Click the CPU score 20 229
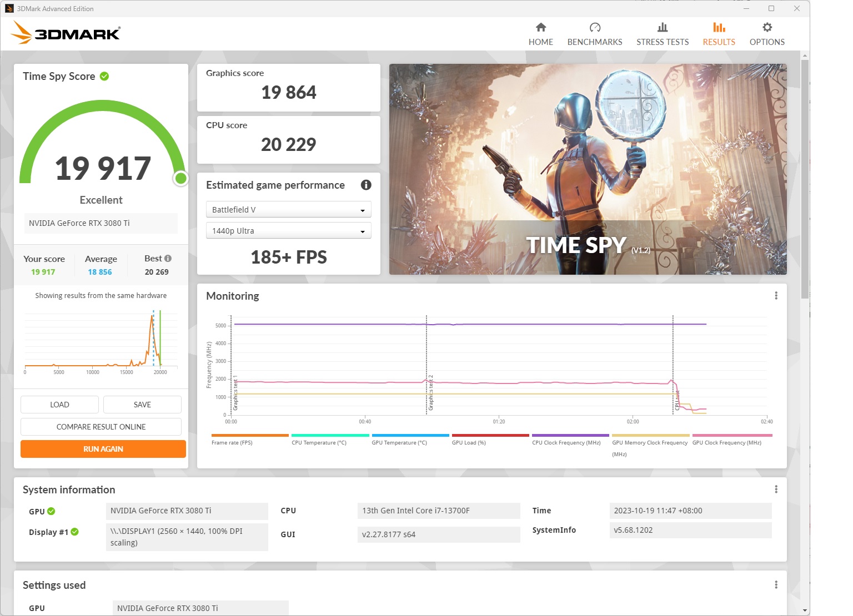Viewport: 853px width, 616px height. 289,144
